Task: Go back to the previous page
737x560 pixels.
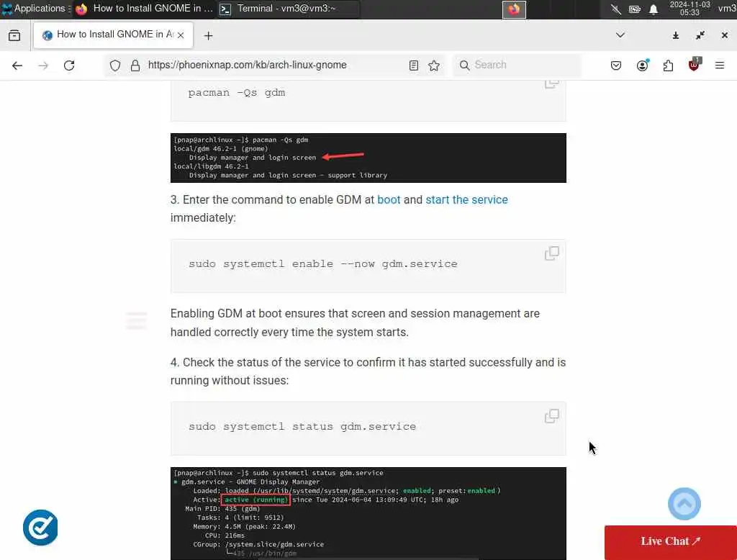Action: 17,66
